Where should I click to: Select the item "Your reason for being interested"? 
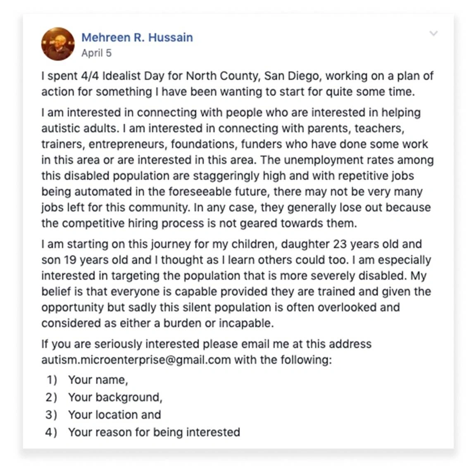point(154,433)
